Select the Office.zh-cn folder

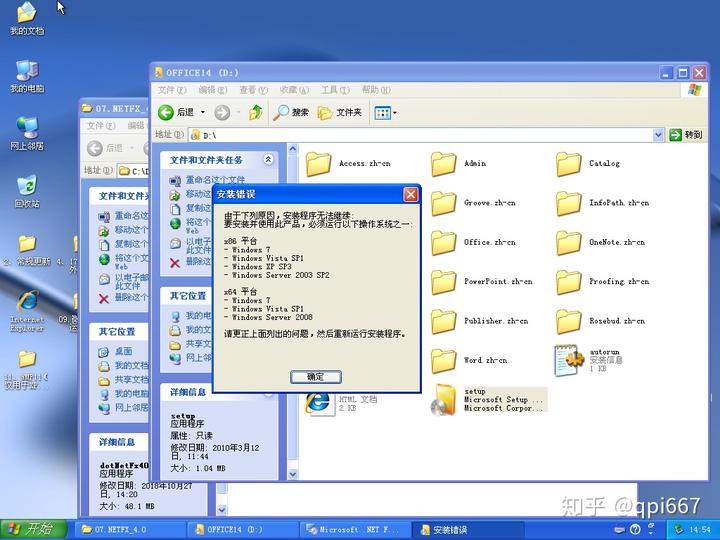pyautogui.click(x=473, y=243)
